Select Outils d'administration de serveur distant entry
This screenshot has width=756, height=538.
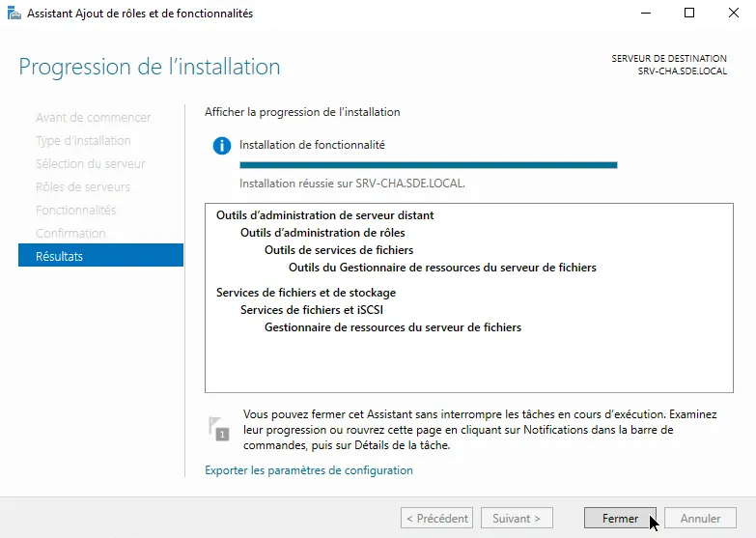pyautogui.click(x=324, y=215)
